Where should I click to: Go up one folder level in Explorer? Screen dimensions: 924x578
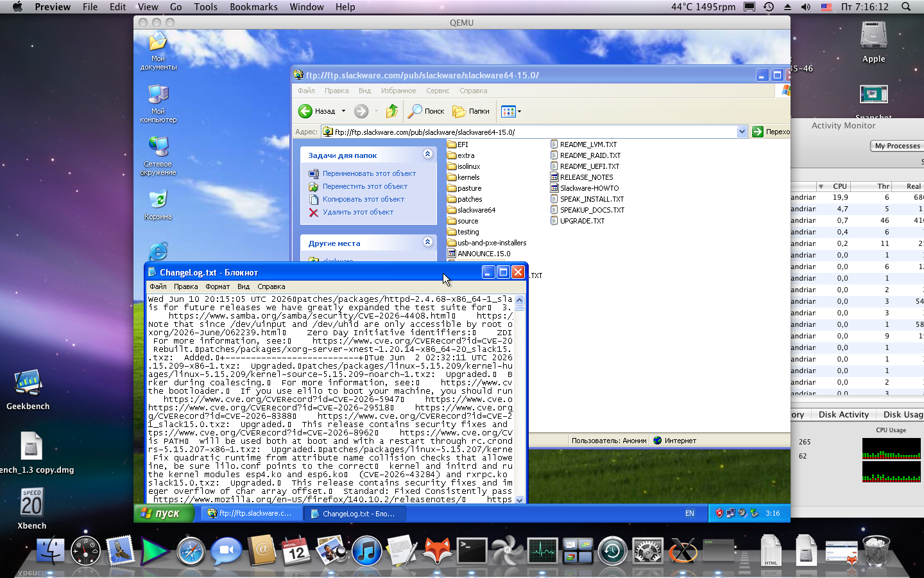tap(391, 111)
